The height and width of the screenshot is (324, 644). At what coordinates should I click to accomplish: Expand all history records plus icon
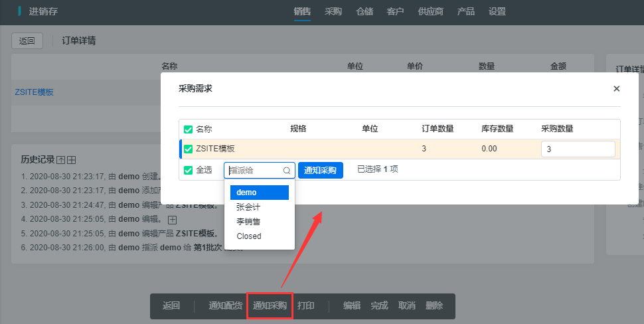[x=72, y=160]
